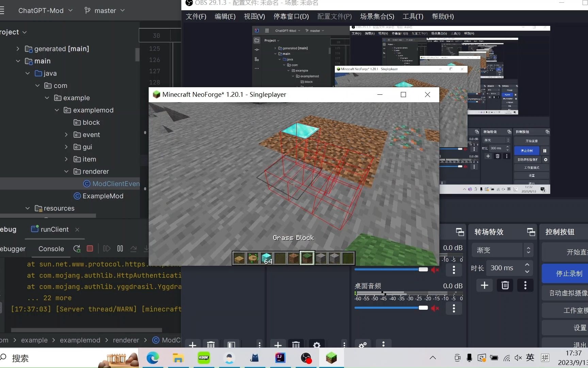Image resolution: width=588 pixels, height=368 pixels.
Task: Undock the audio mixer panel
Action: [x=460, y=232]
